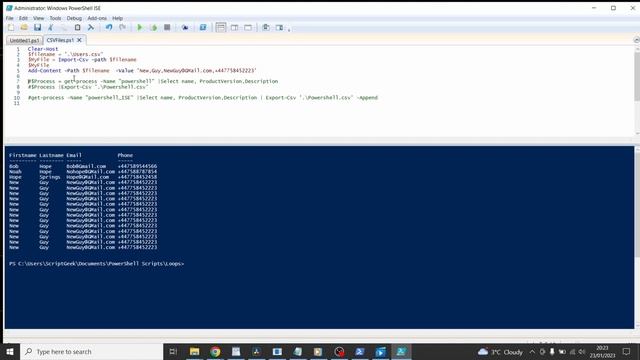The image size is (640, 360).
Task: Click the Add-Content line in script editor
Action: click(142, 71)
